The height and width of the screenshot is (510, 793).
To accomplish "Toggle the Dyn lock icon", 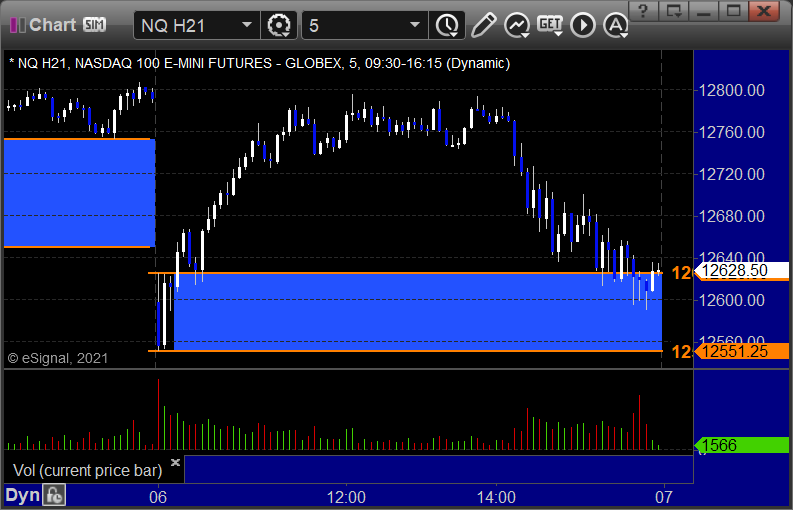I will coord(54,495).
